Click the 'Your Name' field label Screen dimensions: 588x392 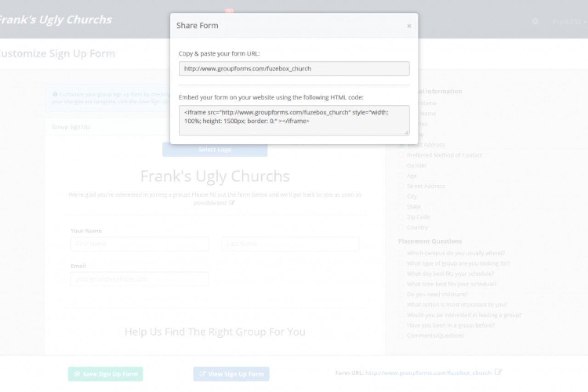pyautogui.click(x=86, y=231)
